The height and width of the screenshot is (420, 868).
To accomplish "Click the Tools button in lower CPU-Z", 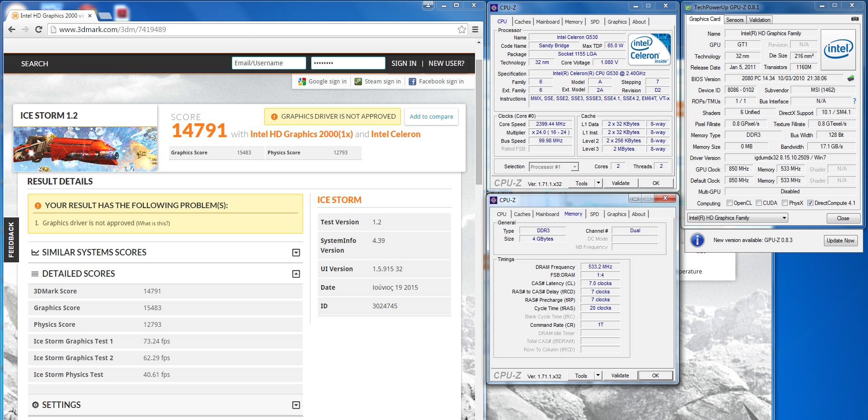I will (x=581, y=375).
